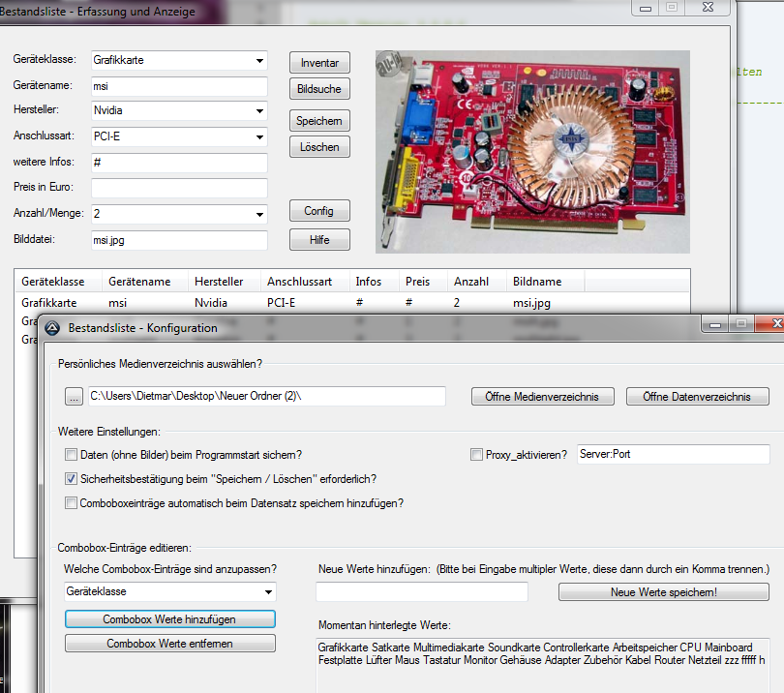The width and height of the screenshot is (784, 693).
Task: Enable 'Daten (ohne Bilder)' backup checkbox
Action: [71, 454]
